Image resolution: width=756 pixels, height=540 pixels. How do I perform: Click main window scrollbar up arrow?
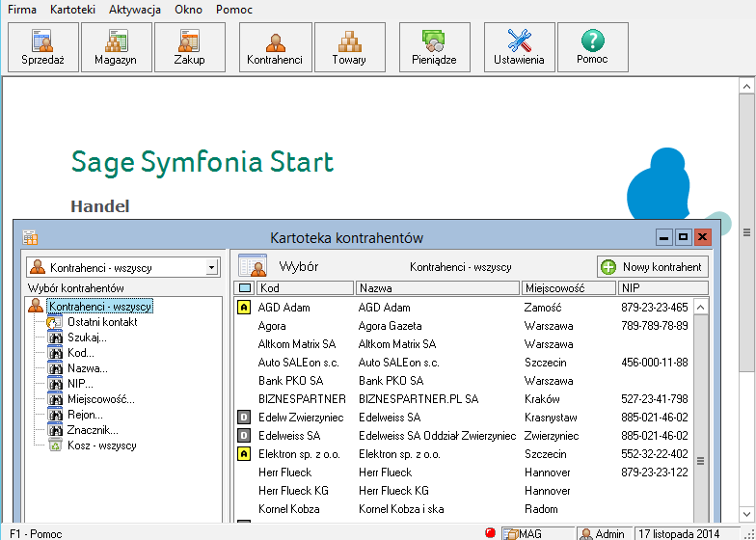pos(746,87)
